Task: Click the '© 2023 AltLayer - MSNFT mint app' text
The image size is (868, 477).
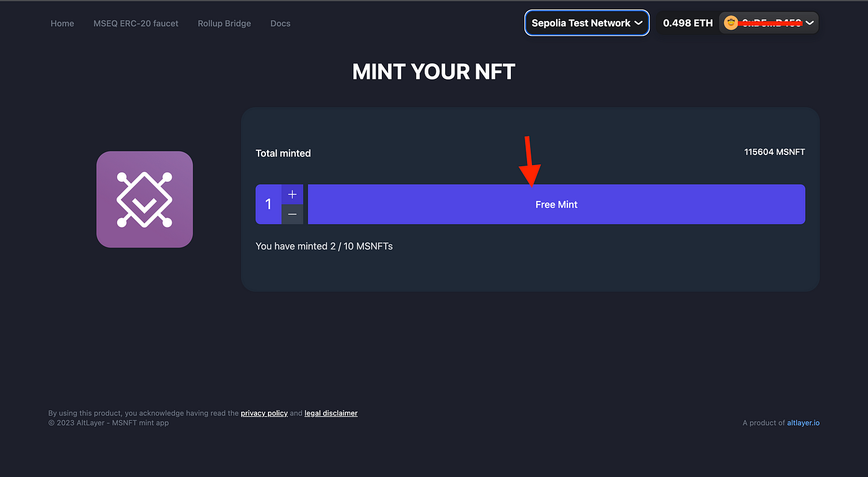Action: tap(108, 423)
